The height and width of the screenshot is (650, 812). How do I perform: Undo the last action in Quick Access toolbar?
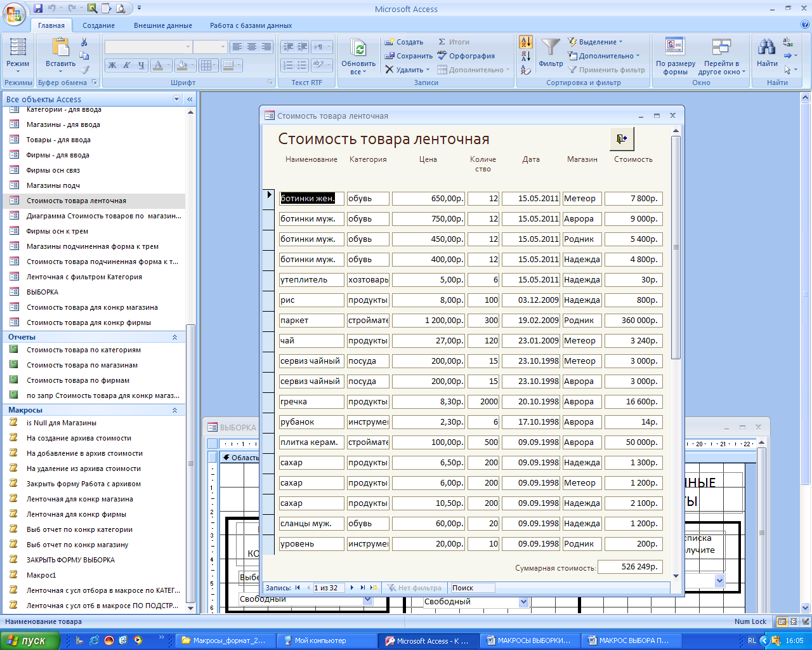(x=52, y=8)
